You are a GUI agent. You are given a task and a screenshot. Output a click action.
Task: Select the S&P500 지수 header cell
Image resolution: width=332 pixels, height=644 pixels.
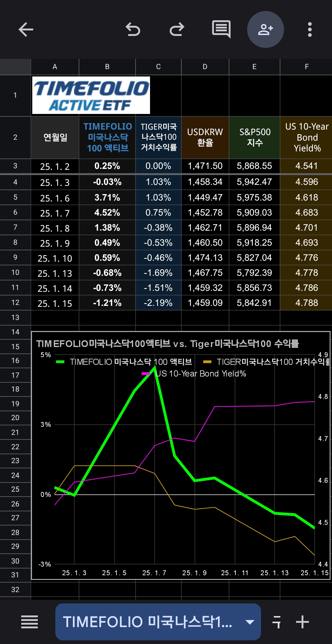pyautogui.click(x=255, y=137)
